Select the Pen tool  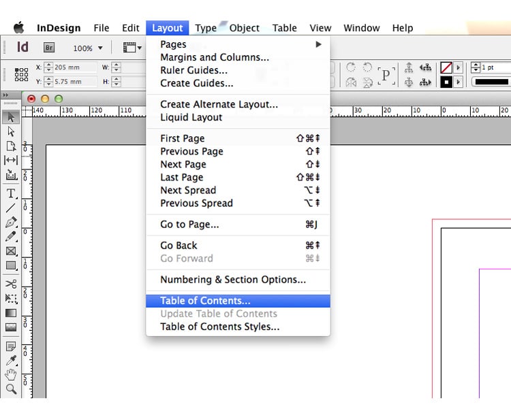(x=11, y=222)
